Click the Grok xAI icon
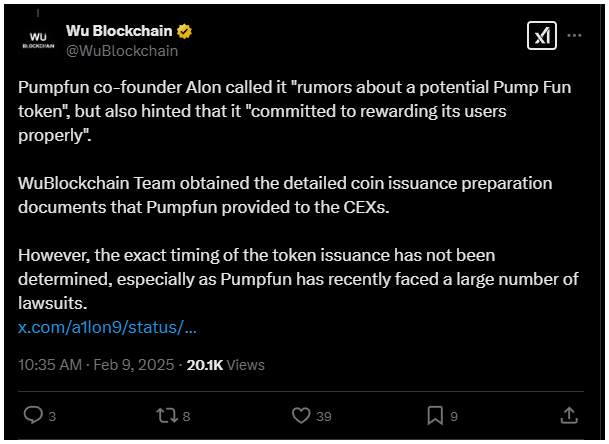Viewport: 609px width, 444px height. pos(541,36)
